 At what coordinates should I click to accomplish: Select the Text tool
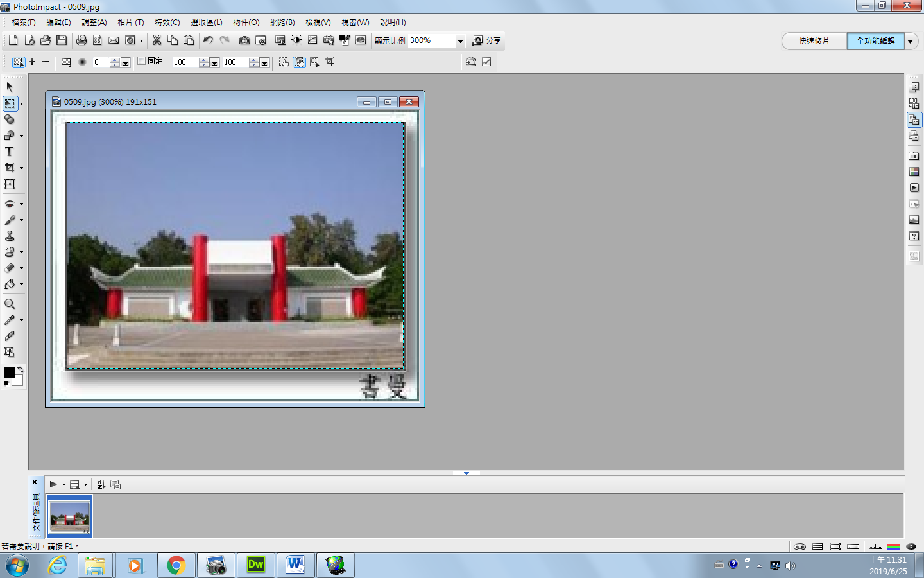point(10,152)
